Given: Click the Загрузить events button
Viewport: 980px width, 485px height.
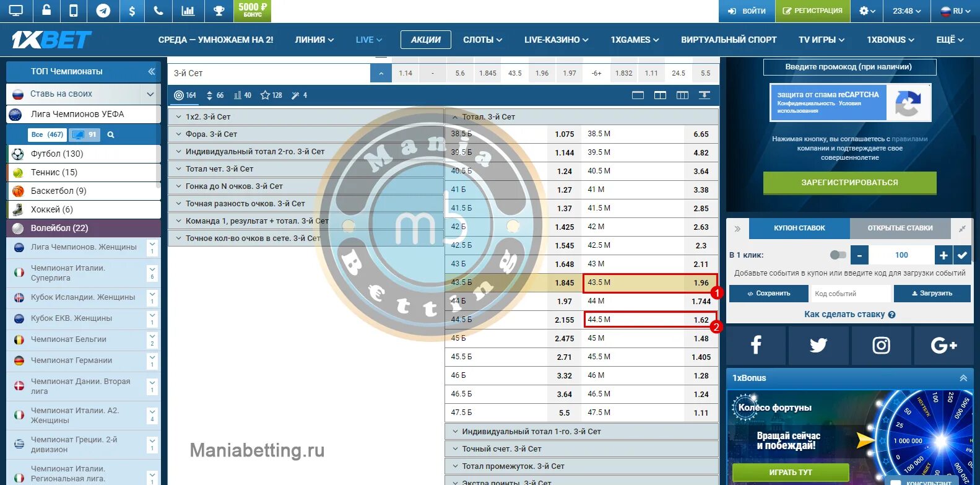Looking at the screenshot, I should tap(932, 294).
